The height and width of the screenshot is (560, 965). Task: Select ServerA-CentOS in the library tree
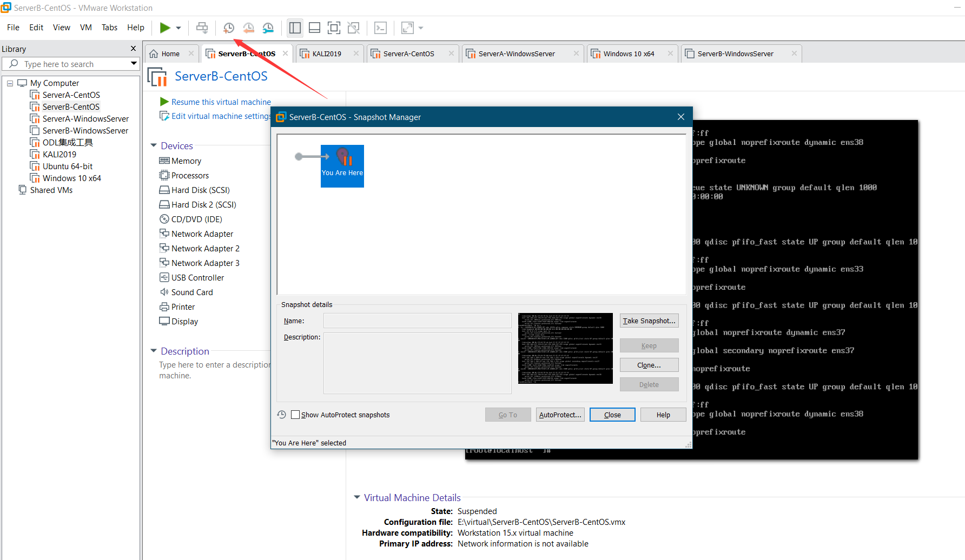[71, 95]
